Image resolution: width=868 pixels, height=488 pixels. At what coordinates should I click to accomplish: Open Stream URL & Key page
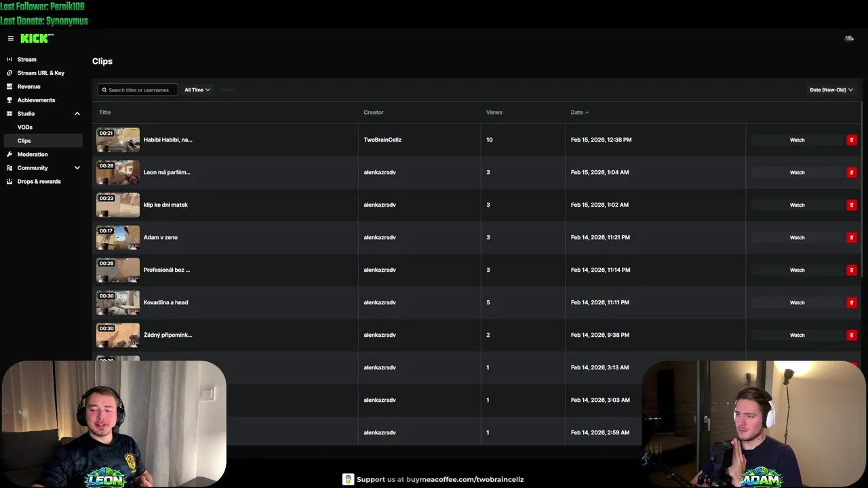click(x=41, y=73)
